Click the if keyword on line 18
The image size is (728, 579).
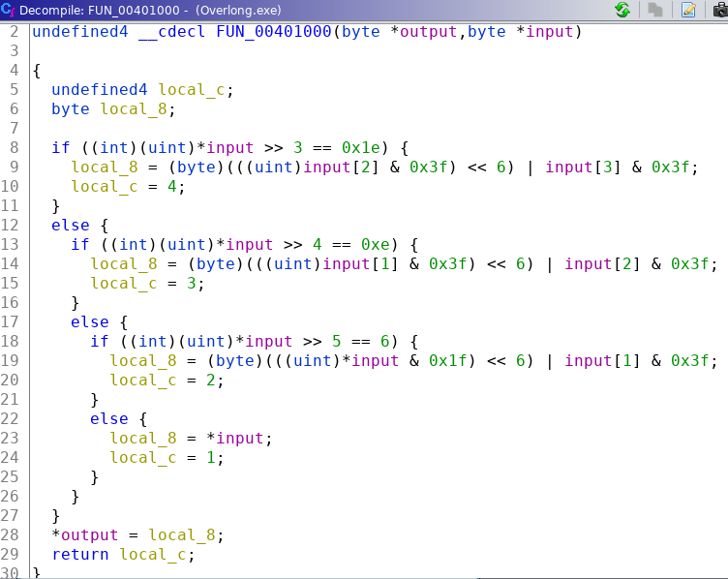pyautogui.click(x=100, y=342)
